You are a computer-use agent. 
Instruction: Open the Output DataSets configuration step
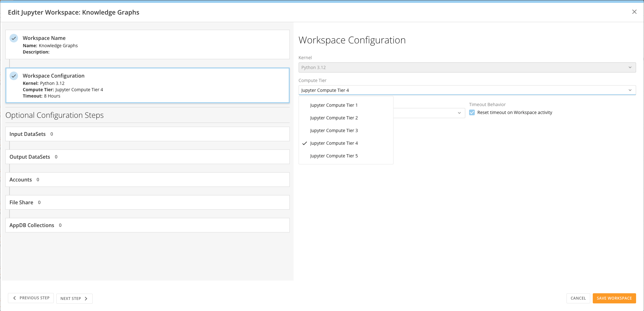[147, 157]
